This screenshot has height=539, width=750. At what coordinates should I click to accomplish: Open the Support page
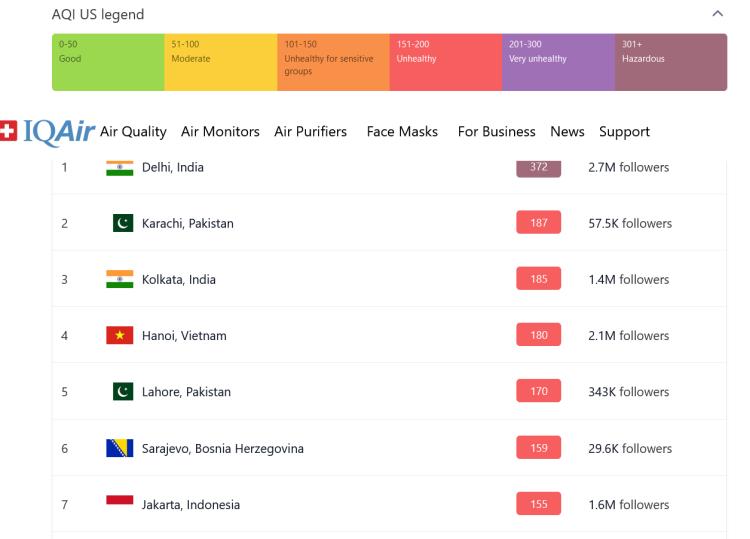click(624, 132)
